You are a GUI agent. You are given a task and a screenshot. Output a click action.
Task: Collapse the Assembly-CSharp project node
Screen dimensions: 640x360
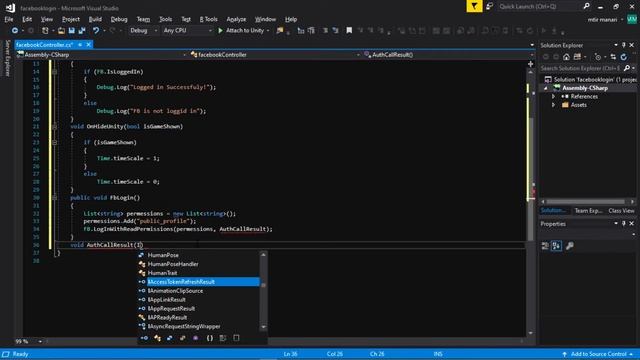[x=546, y=88]
